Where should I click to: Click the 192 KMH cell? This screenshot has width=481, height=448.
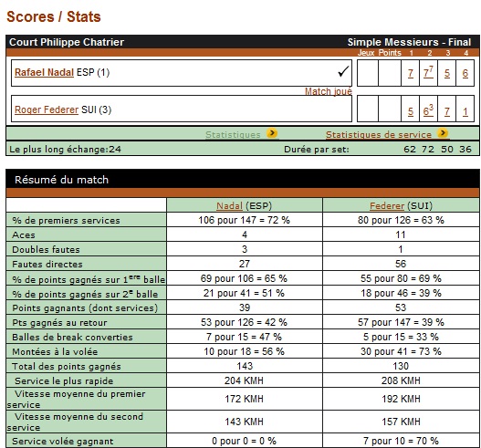401,399
